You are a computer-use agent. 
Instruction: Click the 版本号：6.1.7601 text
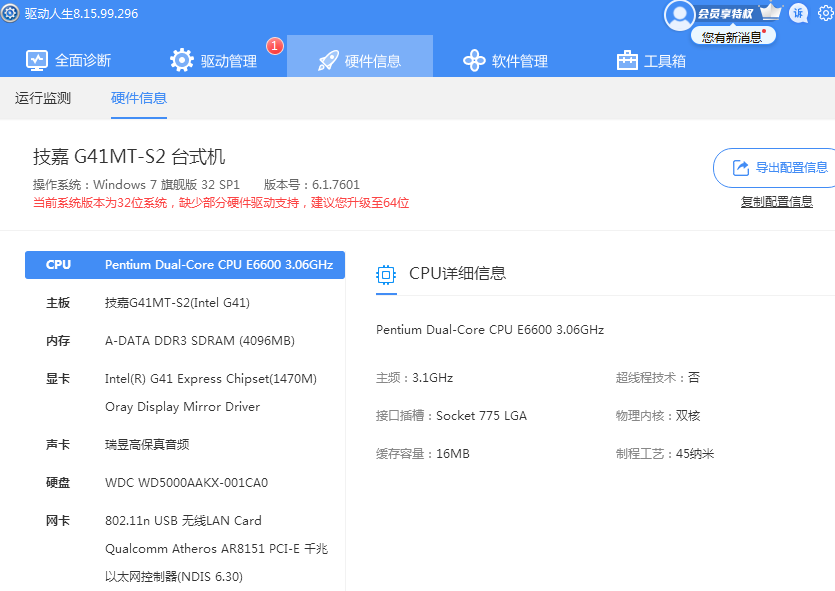point(312,185)
